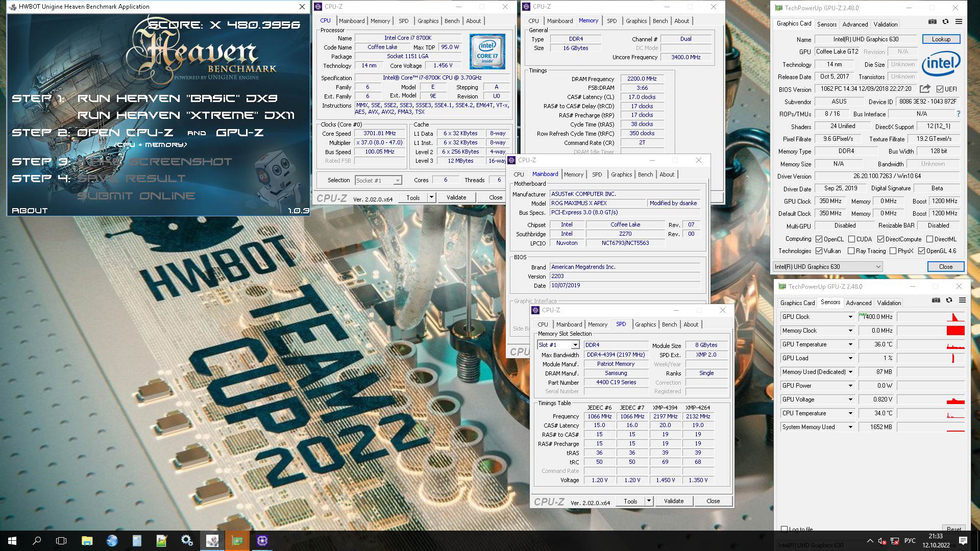The height and width of the screenshot is (551, 980).
Task: Toggle the UEFI checkbox in GPU-Z
Action: [940, 89]
